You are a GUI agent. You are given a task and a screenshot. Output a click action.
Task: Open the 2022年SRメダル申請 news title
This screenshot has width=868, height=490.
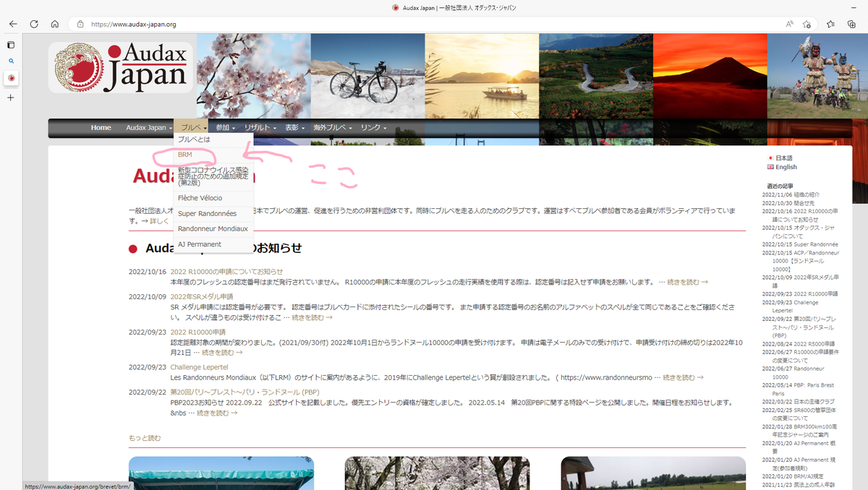(x=202, y=296)
